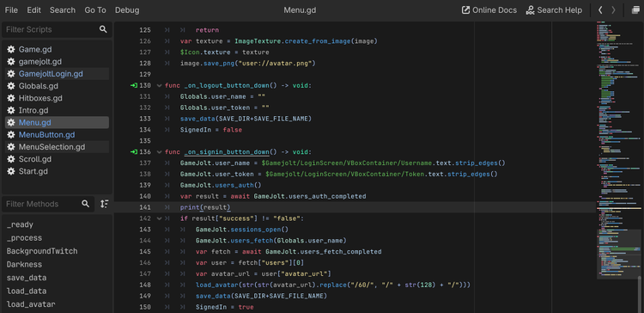Open the Edit menu
This screenshot has height=313, width=644.
tap(33, 10)
